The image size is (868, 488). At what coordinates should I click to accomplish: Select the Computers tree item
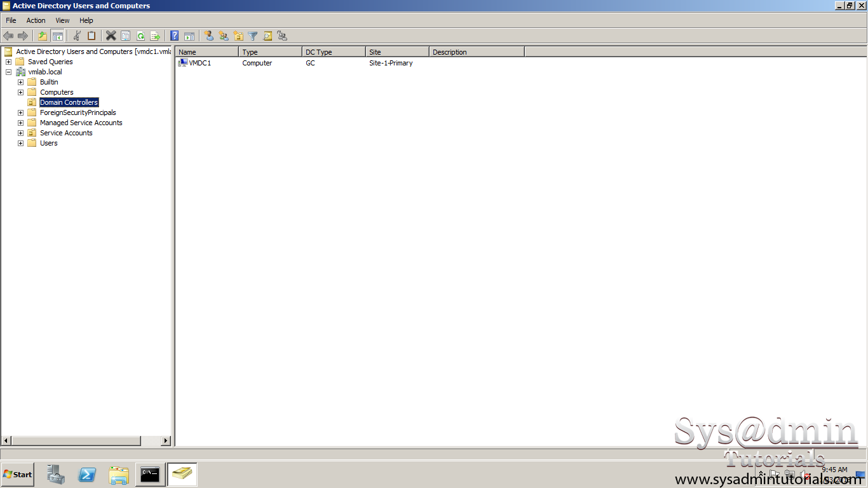coord(57,92)
